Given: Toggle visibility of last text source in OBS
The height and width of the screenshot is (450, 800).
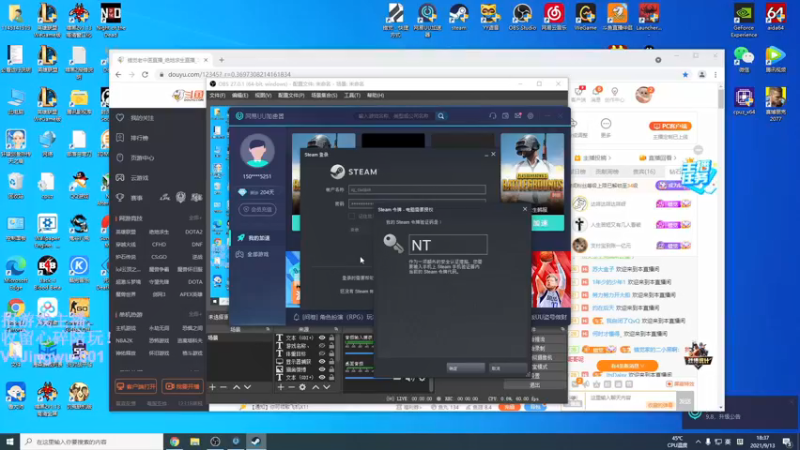Looking at the screenshot, I should 322,378.
